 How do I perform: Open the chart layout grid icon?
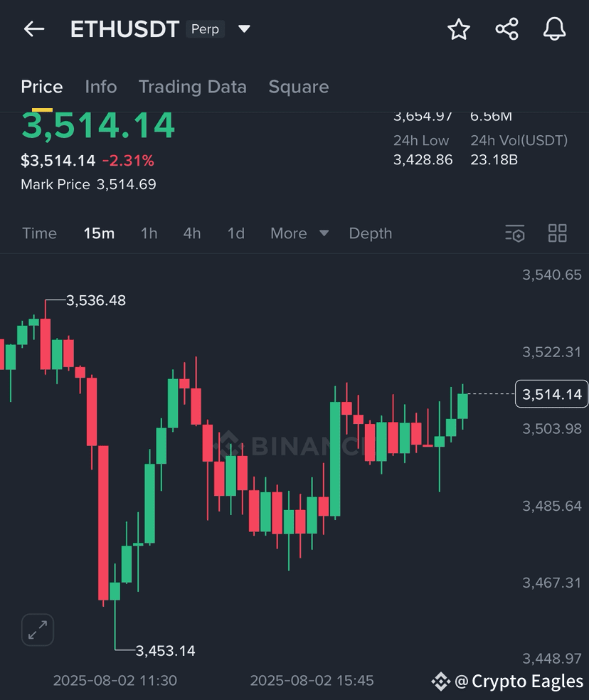click(x=558, y=233)
